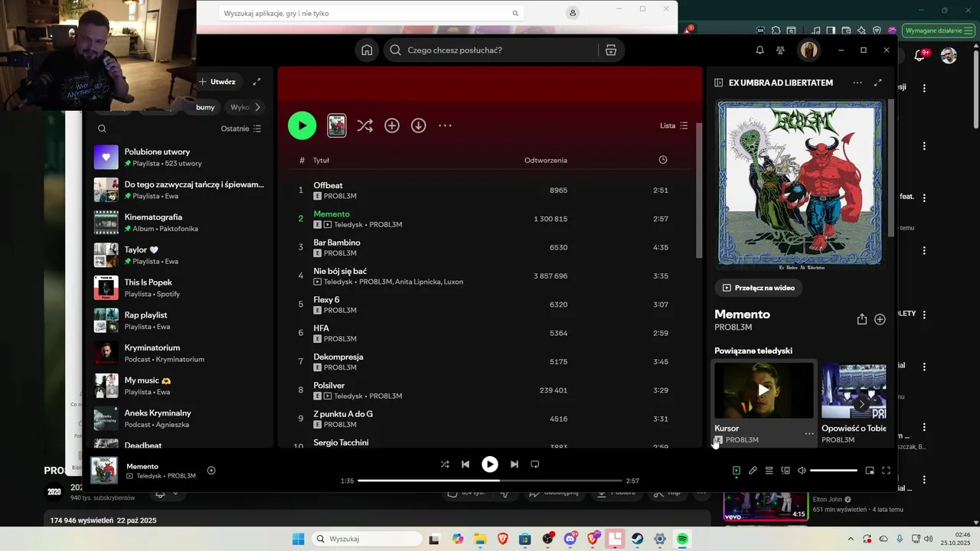Viewport: 980px width, 551px height.
Task: Show lyrics with microphone icon
Action: 753,471
